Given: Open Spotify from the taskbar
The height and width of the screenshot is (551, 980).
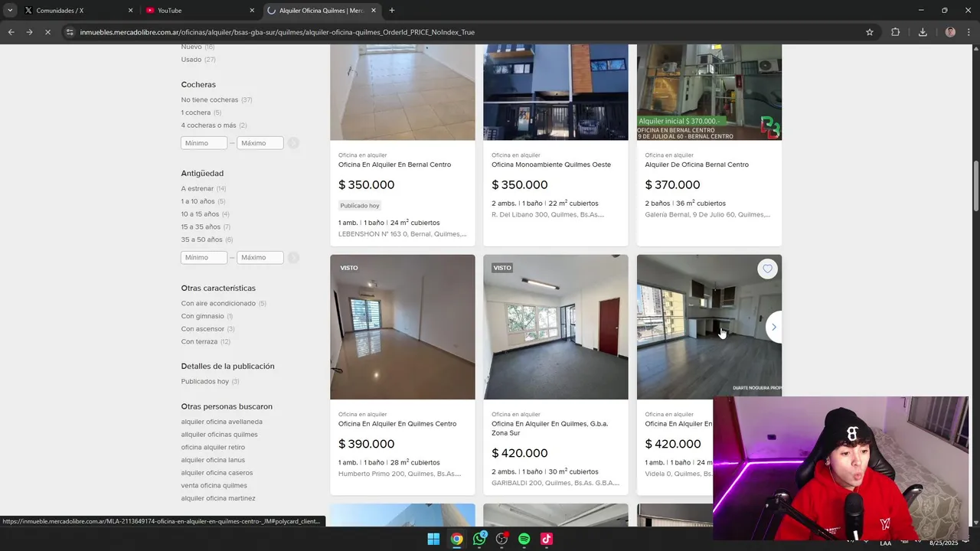Looking at the screenshot, I should point(524,539).
